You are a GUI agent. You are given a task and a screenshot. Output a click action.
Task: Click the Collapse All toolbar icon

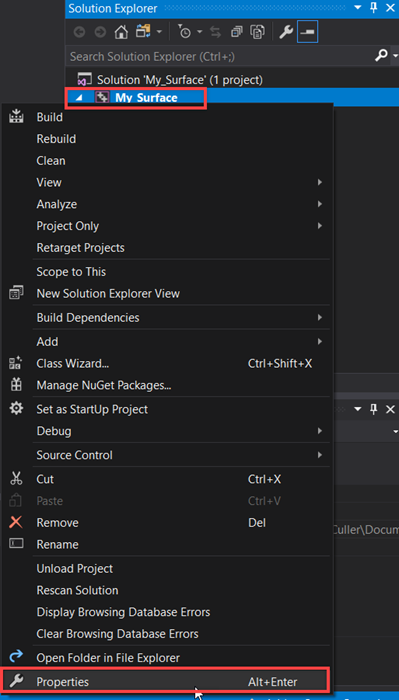pos(236,32)
